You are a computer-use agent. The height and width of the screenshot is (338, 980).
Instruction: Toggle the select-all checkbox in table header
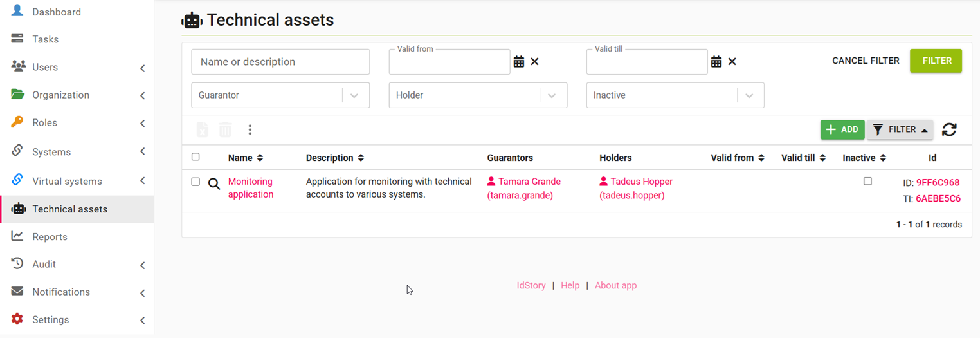tap(195, 156)
